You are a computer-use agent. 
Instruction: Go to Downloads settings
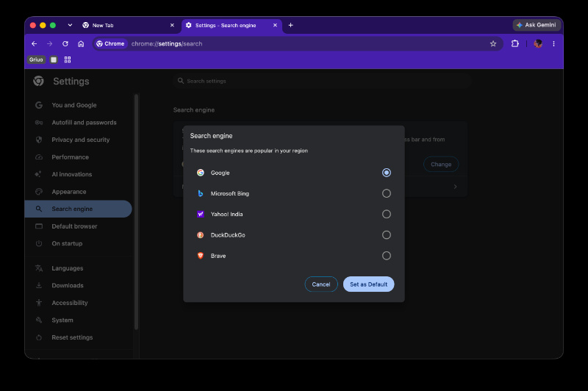coord(78,286)
